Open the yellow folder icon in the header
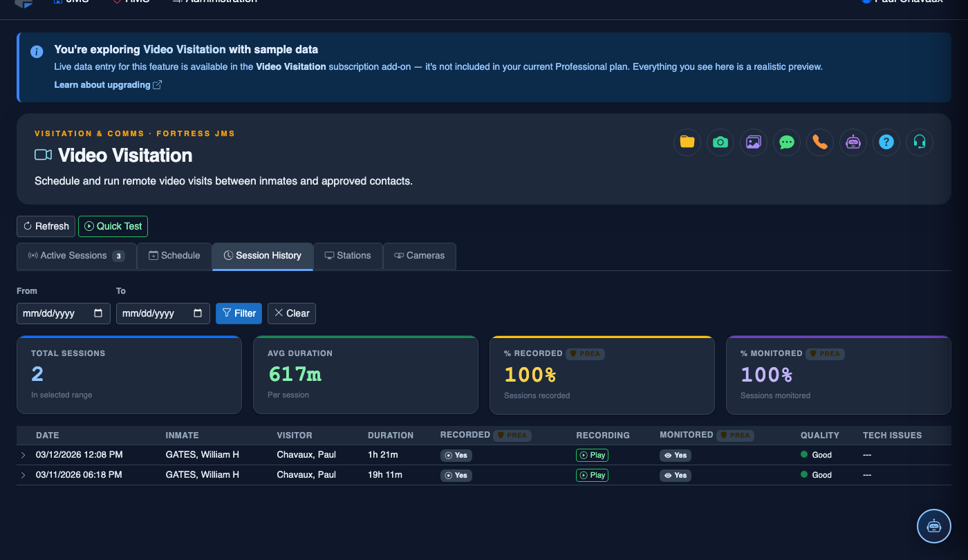 coord(687,142)
